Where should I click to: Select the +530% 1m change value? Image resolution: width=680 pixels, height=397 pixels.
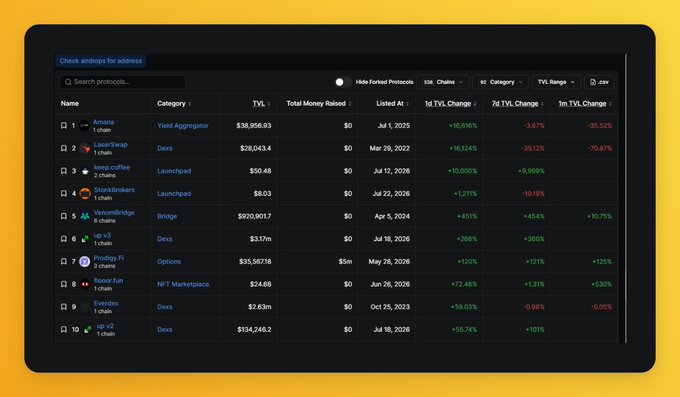pos(602,284)
